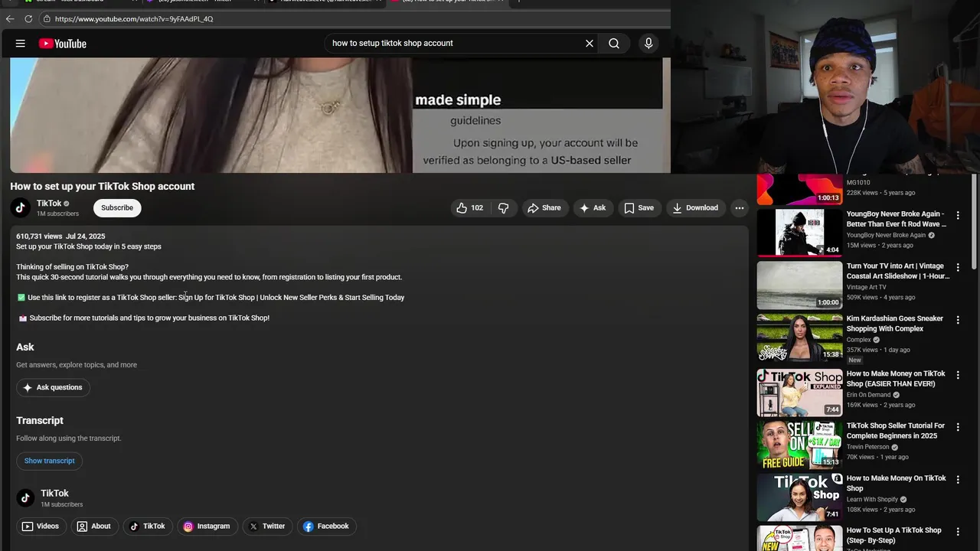This screenshot has height=551, width=980.
Task: Open options menu for Kim Kardashian video
Action: pyautogui.click(x=958, y=320)
